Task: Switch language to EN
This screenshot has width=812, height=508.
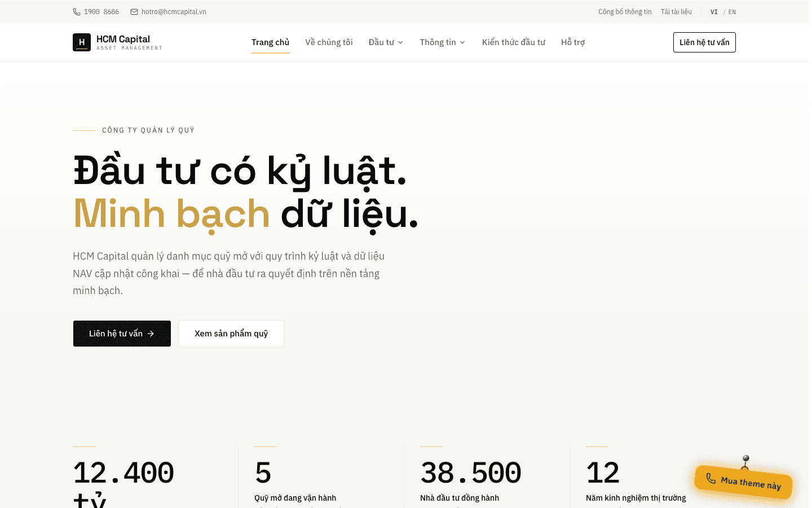Action: coord(732,12)
